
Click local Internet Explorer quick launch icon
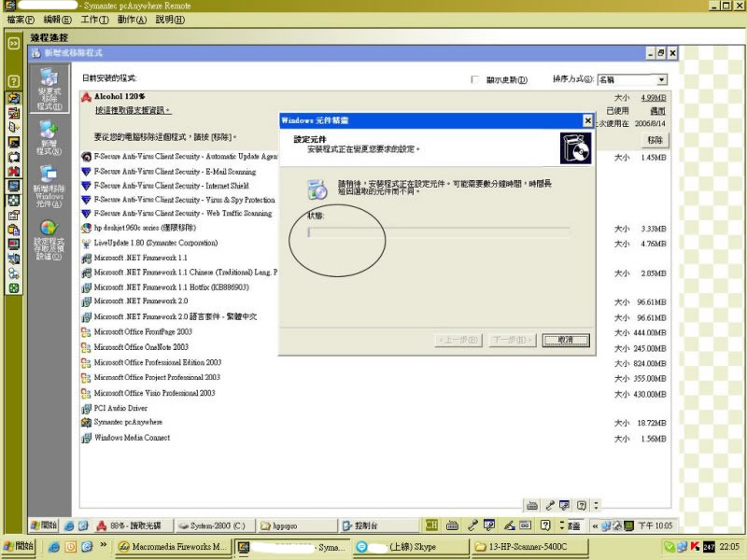pyautogui.click(x=54, y=547)
